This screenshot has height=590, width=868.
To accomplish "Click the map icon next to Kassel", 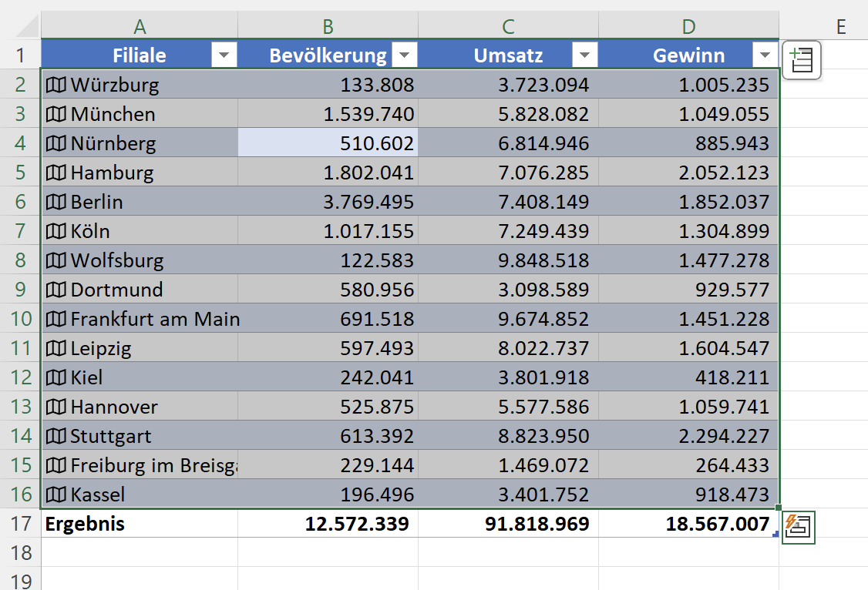I will pyautogui.click(x=56, y=494).
